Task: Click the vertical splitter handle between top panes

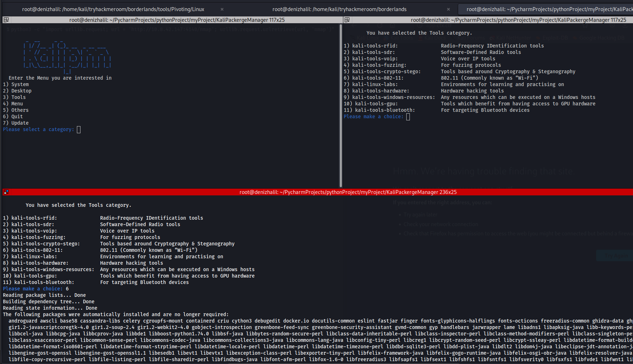Action: 341,105
